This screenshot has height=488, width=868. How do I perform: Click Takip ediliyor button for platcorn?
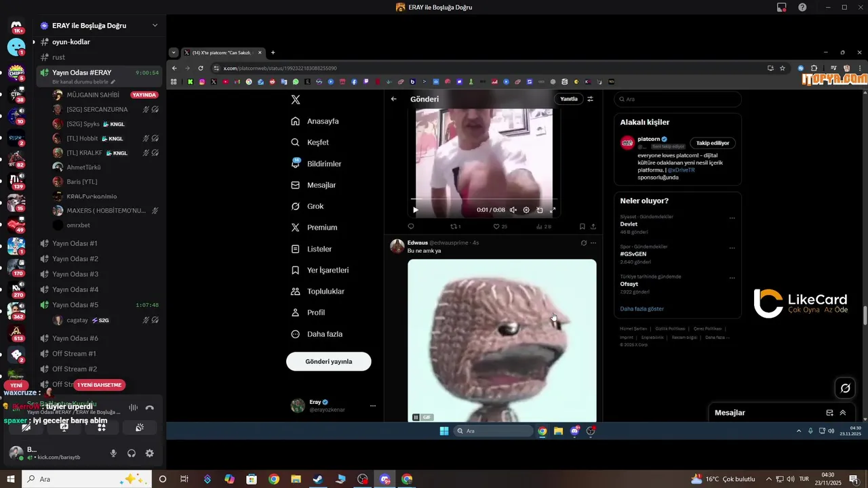click(713, 143)
